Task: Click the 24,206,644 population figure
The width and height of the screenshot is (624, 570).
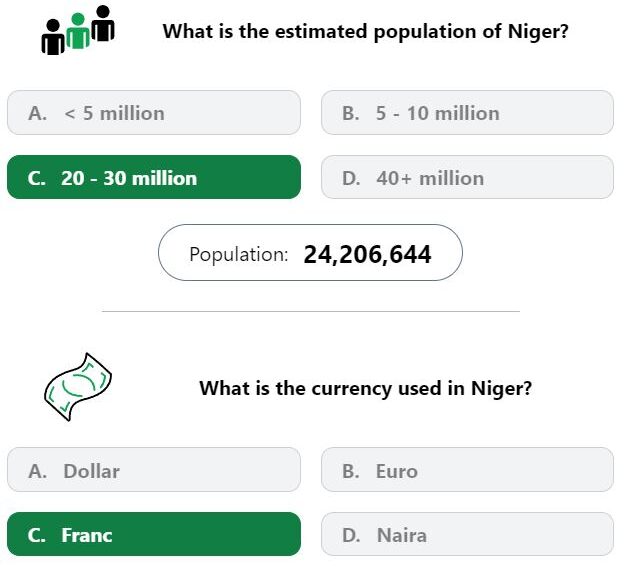Action: coord(367,254)
